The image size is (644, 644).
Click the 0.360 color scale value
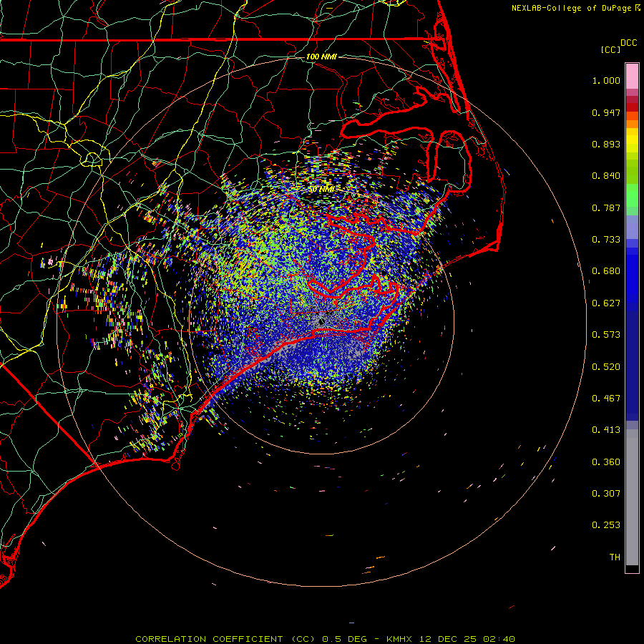[x=606, y=462]
